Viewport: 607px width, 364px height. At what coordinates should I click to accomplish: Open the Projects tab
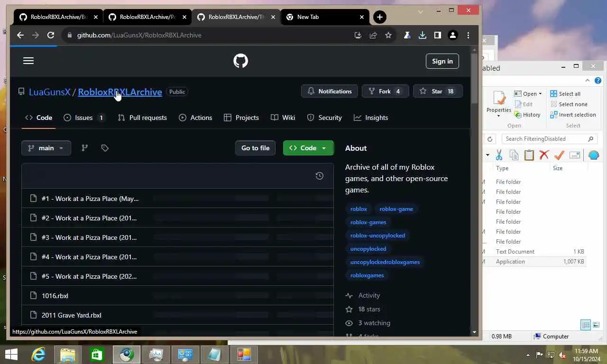(241, 118)
